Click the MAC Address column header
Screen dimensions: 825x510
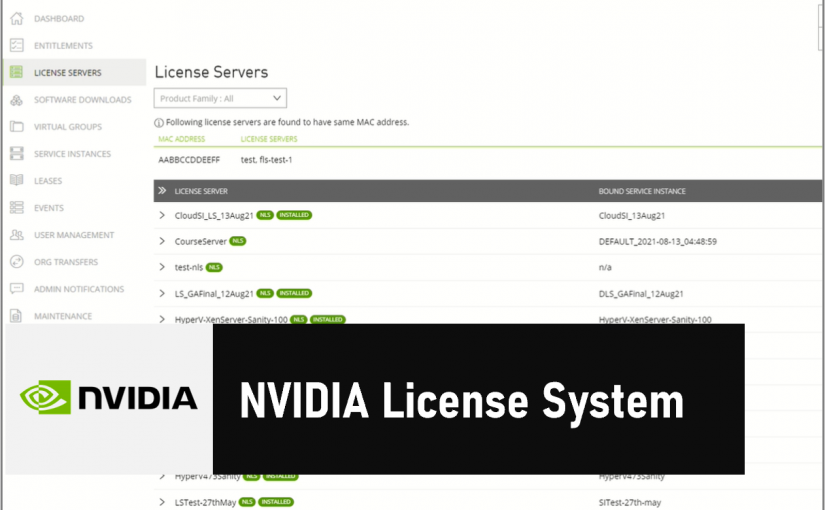182,139
